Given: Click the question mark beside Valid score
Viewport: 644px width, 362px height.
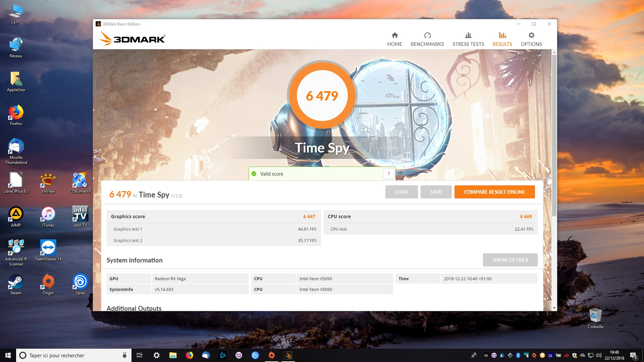Looking at the screenshot, I should [x=389, y=174].
